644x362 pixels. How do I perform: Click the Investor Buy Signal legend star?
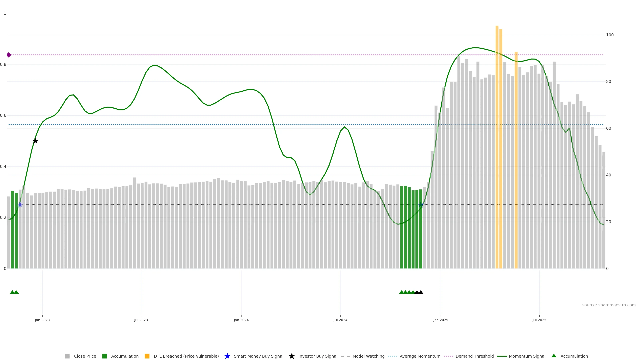tap(291, 356)
